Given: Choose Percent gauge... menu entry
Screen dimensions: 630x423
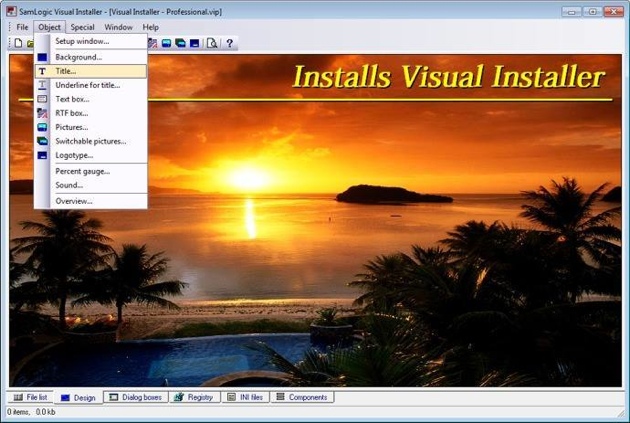Looking at the screenshot, I should coord(91,171).
